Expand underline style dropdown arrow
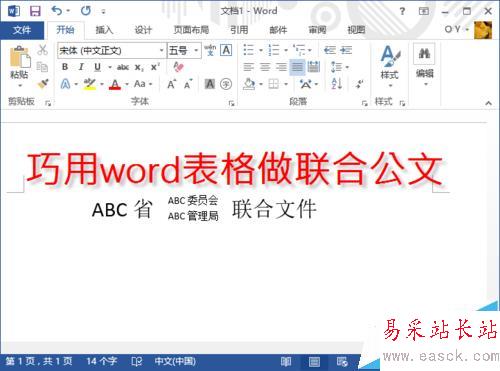Screen dimensions: 500x371 (x=110, y=67)
